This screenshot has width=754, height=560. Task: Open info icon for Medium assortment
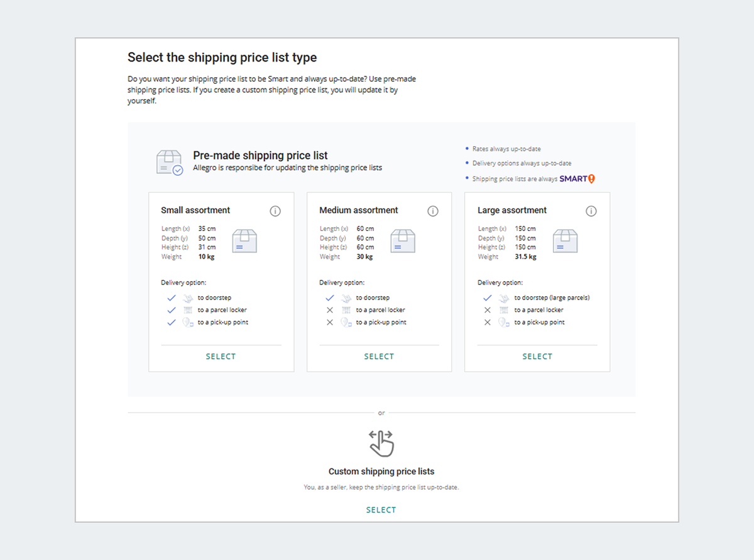coord(433,211)
